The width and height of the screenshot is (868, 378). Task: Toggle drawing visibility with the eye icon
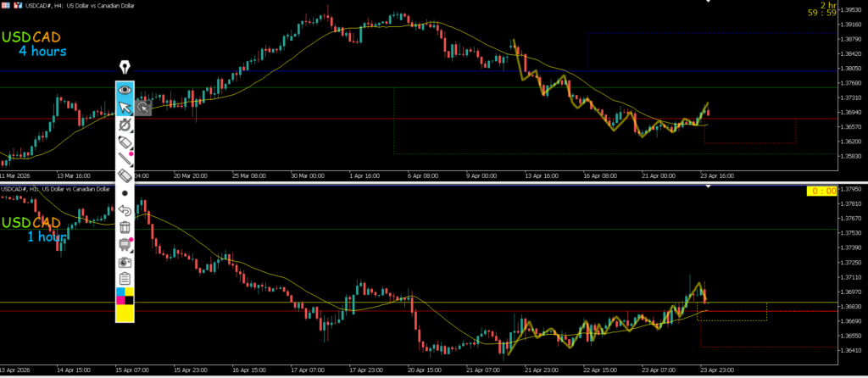[125, 89]
